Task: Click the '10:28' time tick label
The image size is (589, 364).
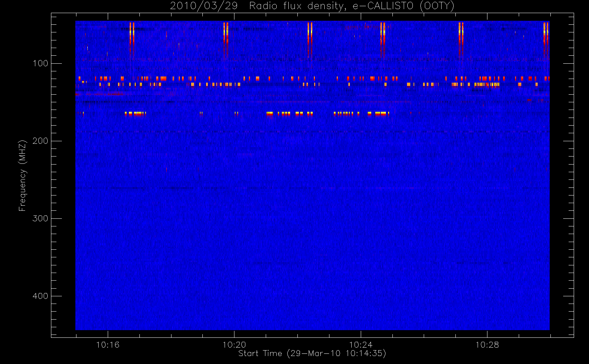Action: point(487,345)
